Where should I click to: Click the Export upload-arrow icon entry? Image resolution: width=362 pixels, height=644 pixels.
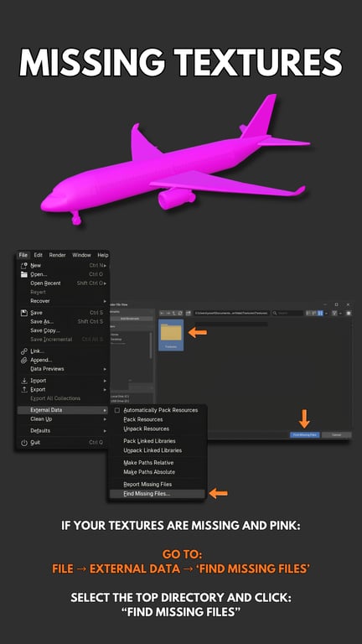tap(23, 389)
